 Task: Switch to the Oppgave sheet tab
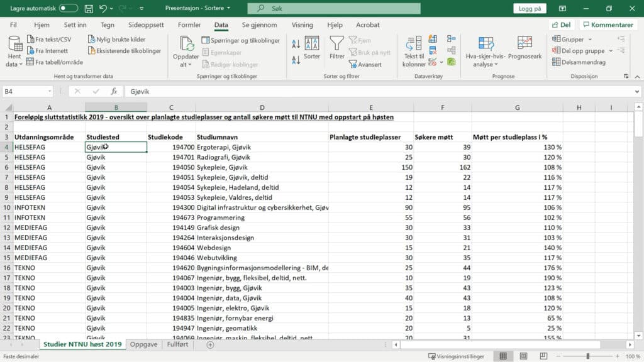(144, 345)
